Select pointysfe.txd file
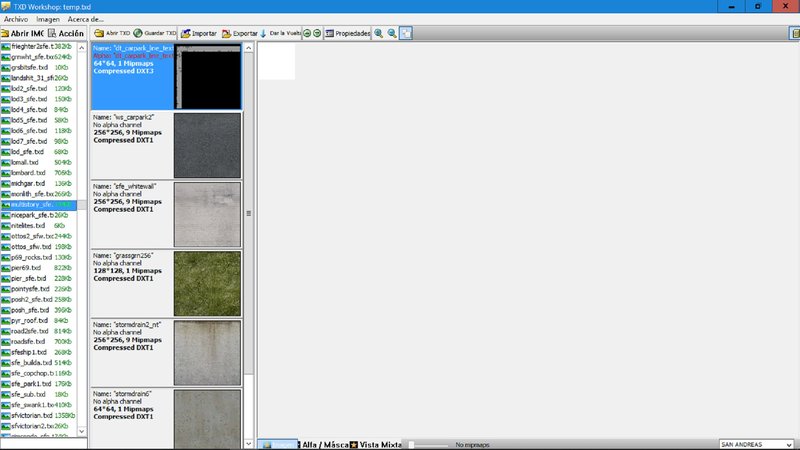 click(39, 289)
